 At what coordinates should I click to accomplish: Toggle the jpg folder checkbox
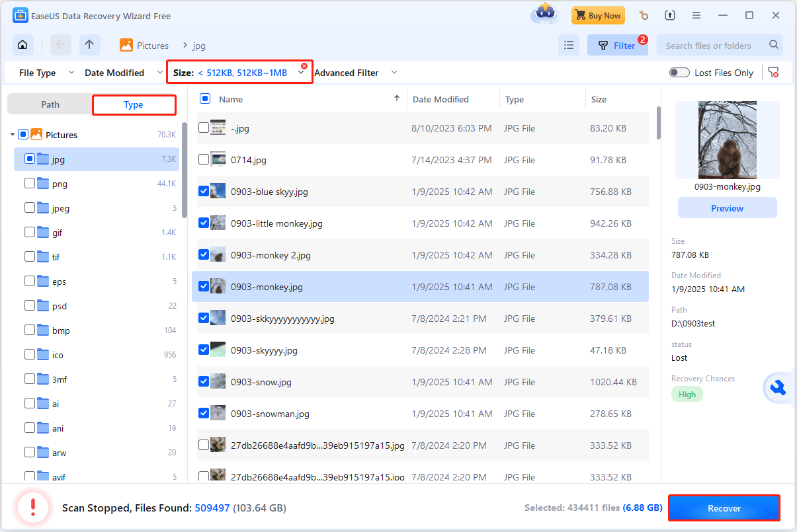click(30, 159)
